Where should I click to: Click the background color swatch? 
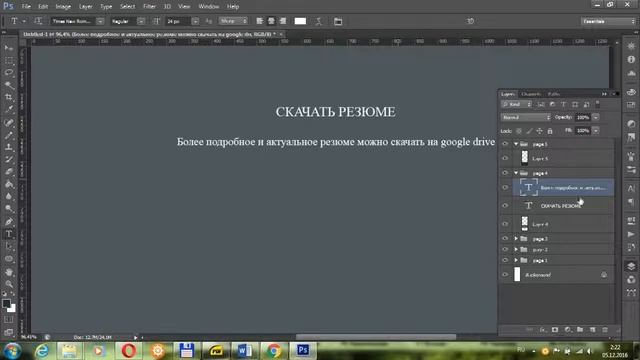pyautogui.click(x=12, y=309)
